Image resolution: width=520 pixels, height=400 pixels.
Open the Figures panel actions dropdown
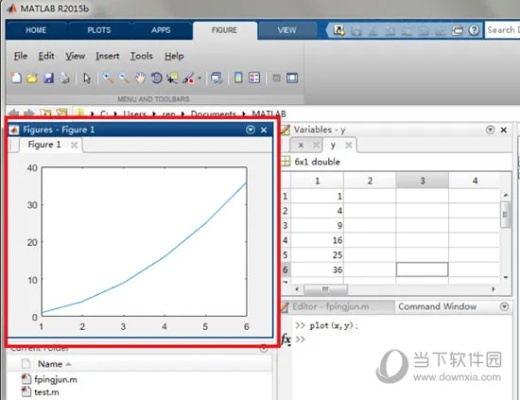250,130
